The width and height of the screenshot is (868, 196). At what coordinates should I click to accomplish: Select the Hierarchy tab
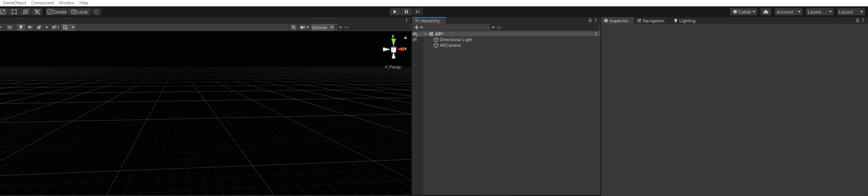[x=429, y=21]
